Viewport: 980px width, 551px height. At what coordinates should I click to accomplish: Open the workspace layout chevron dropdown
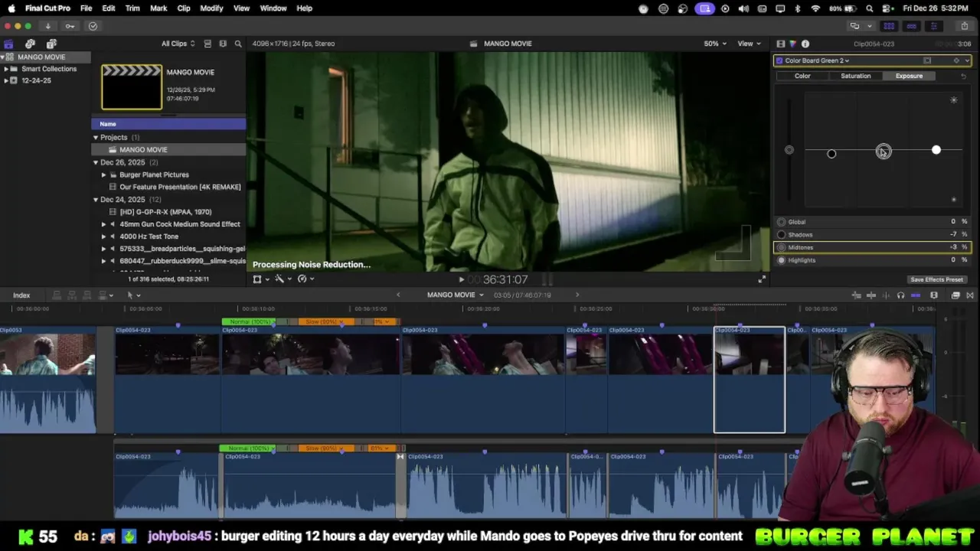869,26
